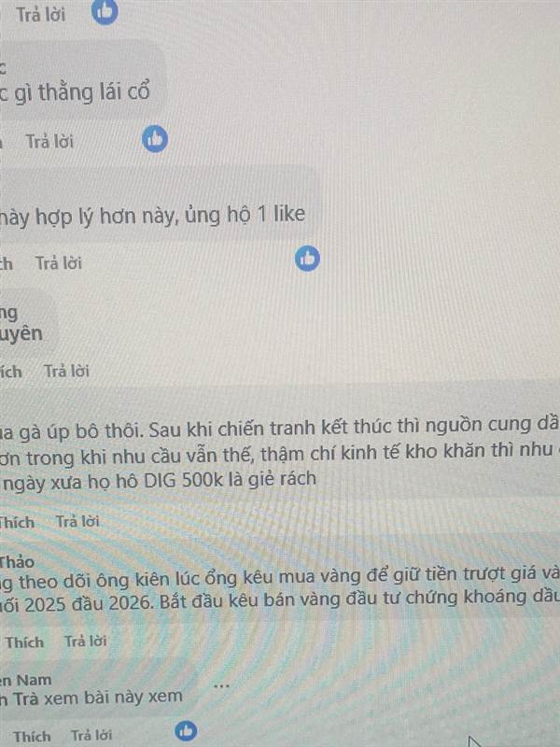
Task: Reply to Thảo's comment about bán vàng
Action: click(x=85, y=641)
